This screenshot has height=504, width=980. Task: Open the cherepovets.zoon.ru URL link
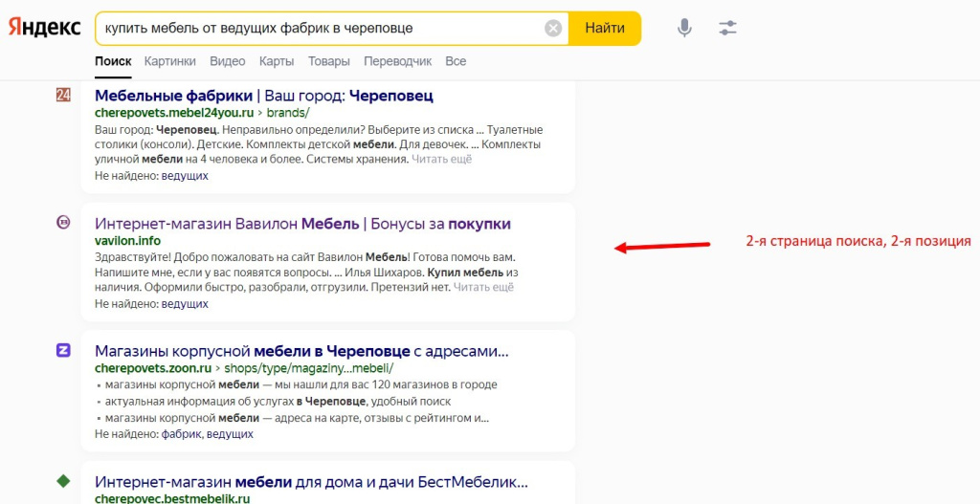point(153,368)
